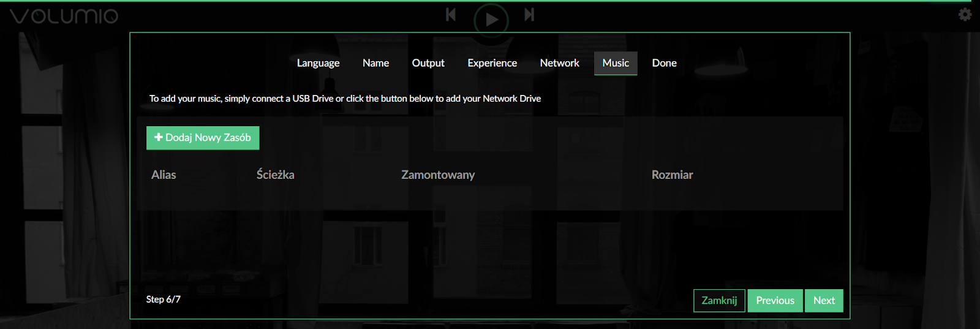This screenshot has width=980, height=329.
Task: Close the wizard with Zamknij
Action: pyautogui.click(x=719, y=301)
